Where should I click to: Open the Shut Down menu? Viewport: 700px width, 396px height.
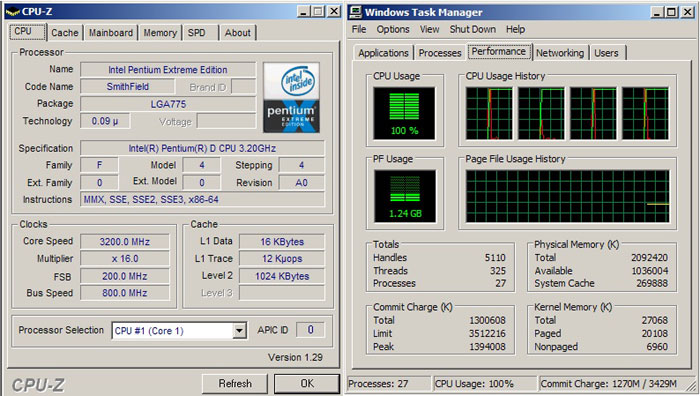[x=472, y=29]
